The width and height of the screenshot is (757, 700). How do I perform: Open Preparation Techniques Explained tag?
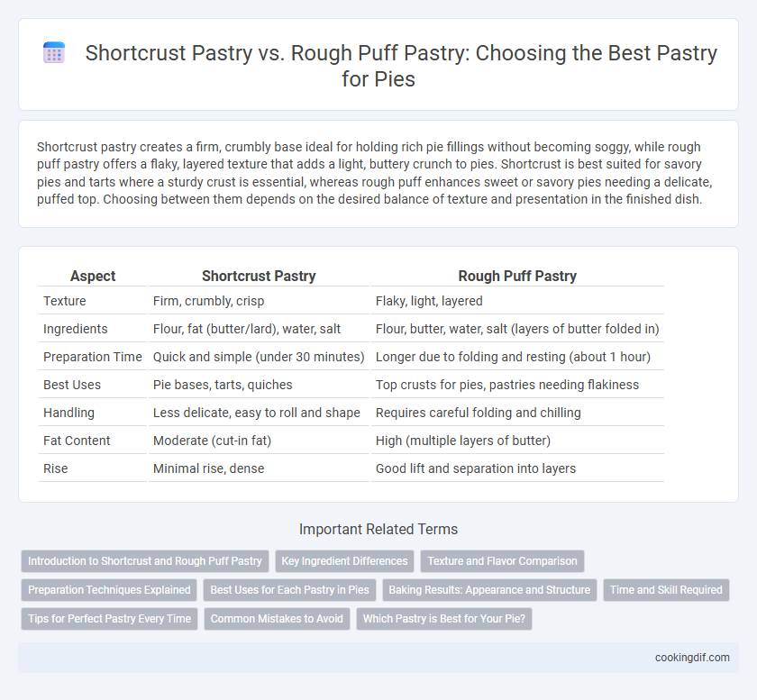(109, 590)
